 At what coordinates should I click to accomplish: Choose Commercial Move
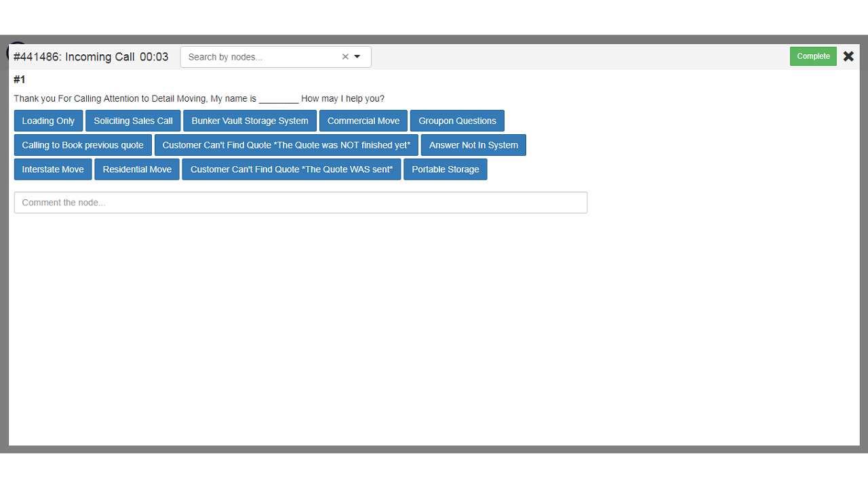pos(363,121)
